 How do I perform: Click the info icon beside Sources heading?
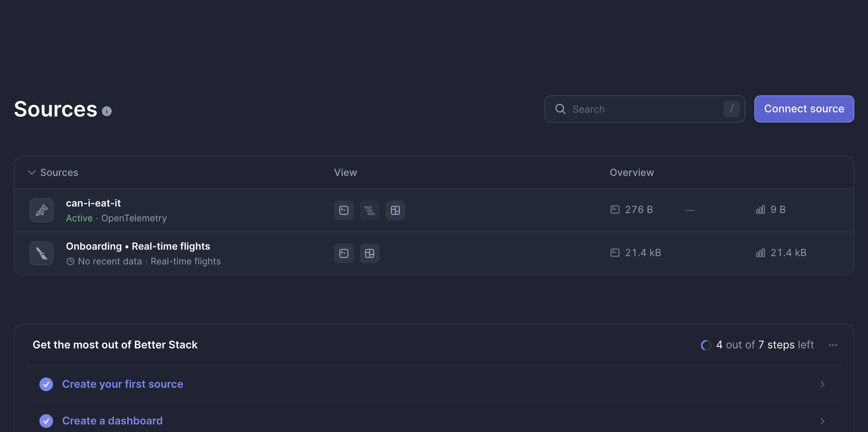coord(107,111)
